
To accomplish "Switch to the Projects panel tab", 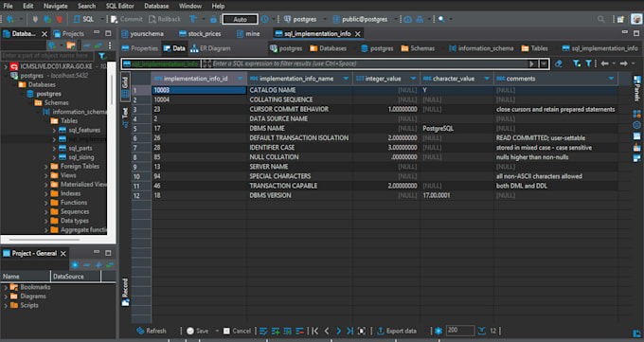I will coord(68,34).
